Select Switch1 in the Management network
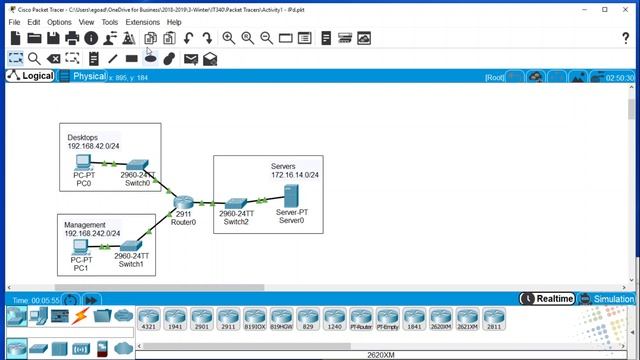The width and height of the screenshot is (640, 360). click(131, 246)
